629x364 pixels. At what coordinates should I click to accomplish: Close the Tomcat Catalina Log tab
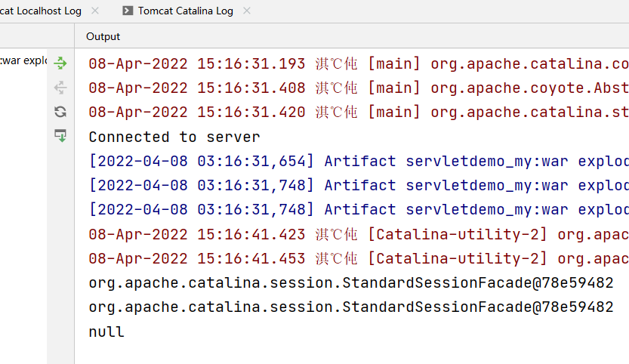point(247,11)
